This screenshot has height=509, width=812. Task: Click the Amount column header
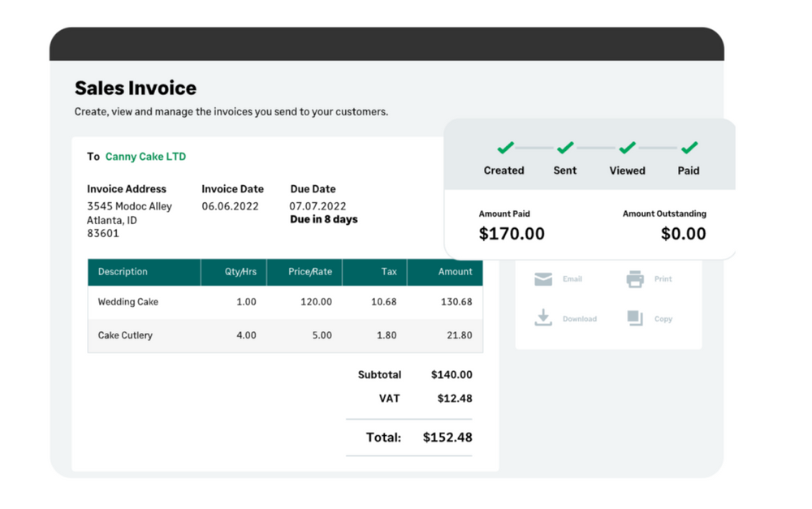pyautogui.click(x=455, y=272)
